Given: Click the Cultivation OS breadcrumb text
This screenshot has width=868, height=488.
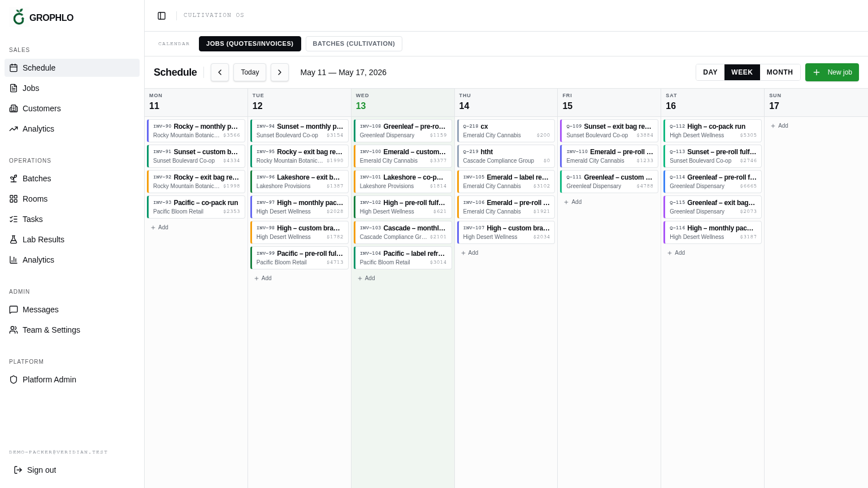Looking at the screenshot, I should point(214,15).
